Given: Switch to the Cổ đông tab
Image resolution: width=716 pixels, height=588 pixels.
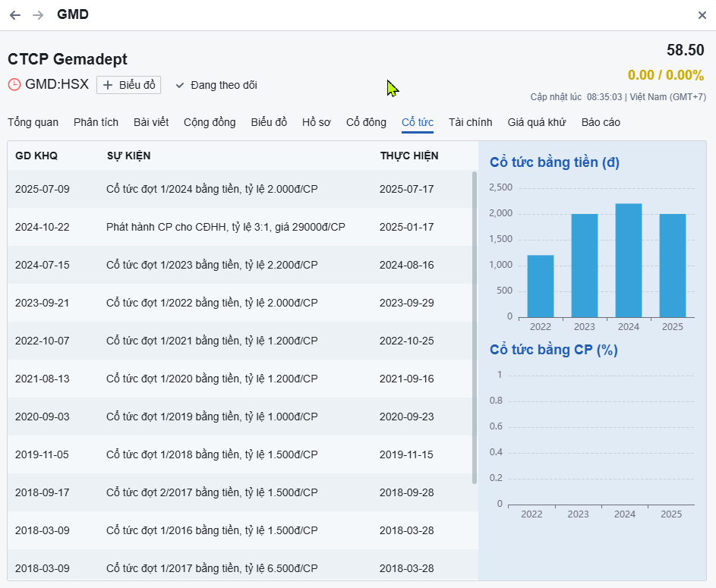Looking at the screenshot, I should tap(366, 122).
